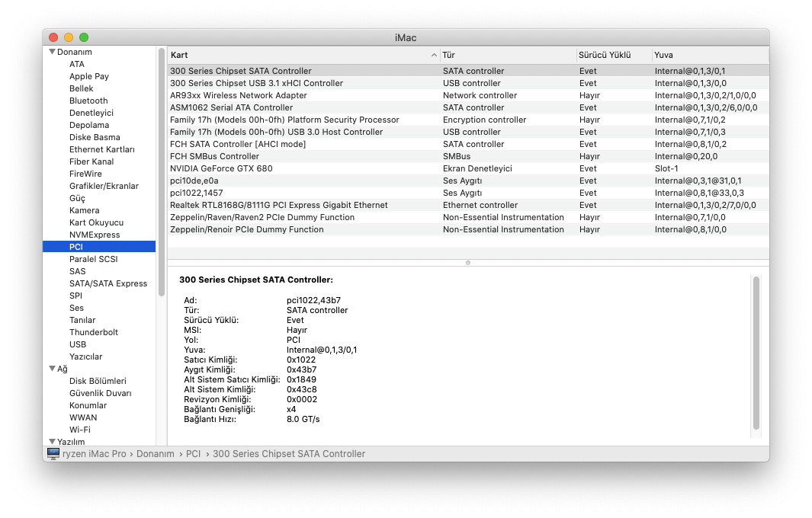Select the NVIDIA GeForce GTX 680 row
This screenshot has width=812, height=518.
pyautogui.click(x=221, y=168)
